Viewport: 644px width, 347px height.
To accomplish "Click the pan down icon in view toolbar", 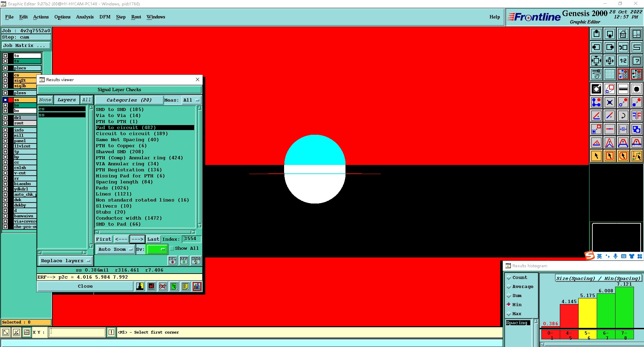I will point(610,34).
